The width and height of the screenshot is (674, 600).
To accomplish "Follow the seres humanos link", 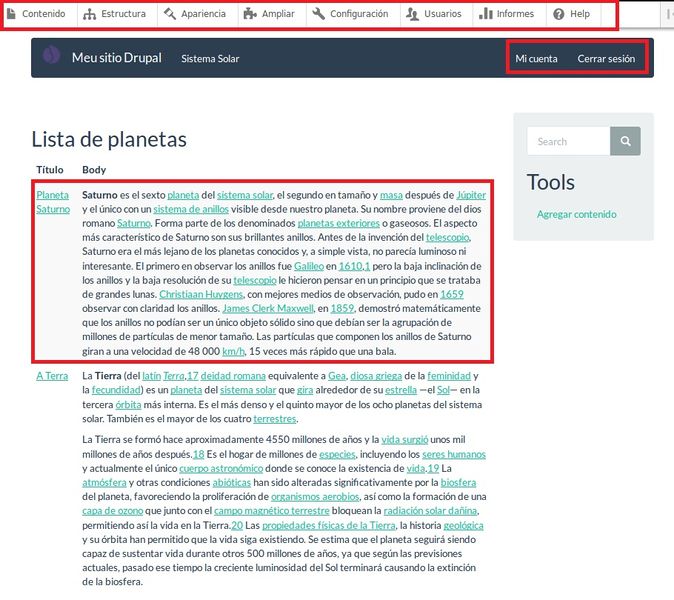I will (454, 455).
